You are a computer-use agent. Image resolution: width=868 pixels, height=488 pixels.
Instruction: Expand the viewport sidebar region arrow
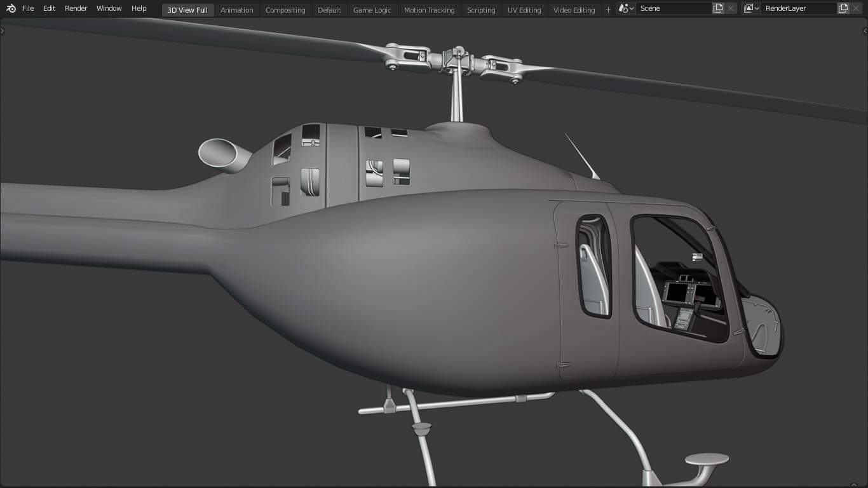point(865,30)
